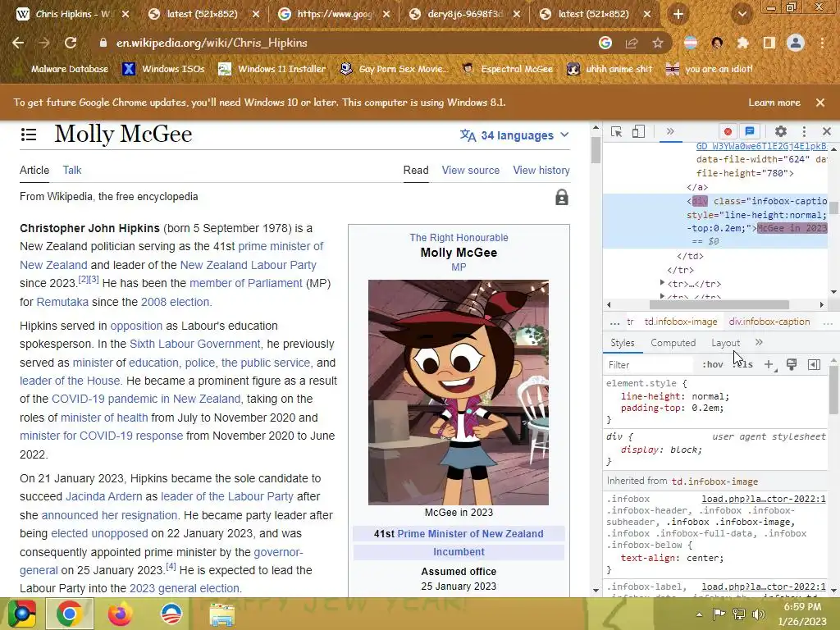This screenshot has width=840, height=630.
Task: Switch to Talk tab
Action: pyautogui.click(x=72, y=171)
